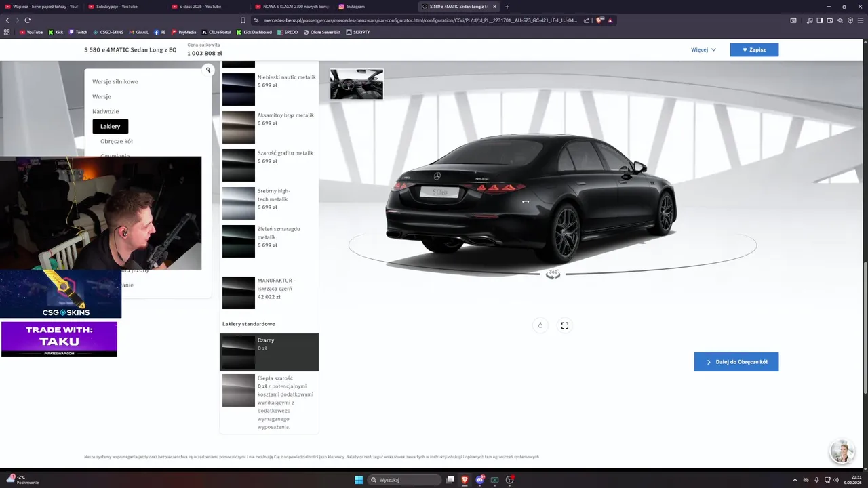Click the browser address bar URL

(x=420, y=20)
